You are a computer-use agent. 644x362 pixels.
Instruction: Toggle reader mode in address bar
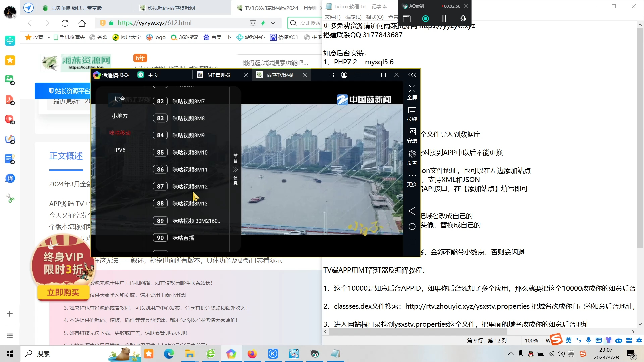pos(253,23)
